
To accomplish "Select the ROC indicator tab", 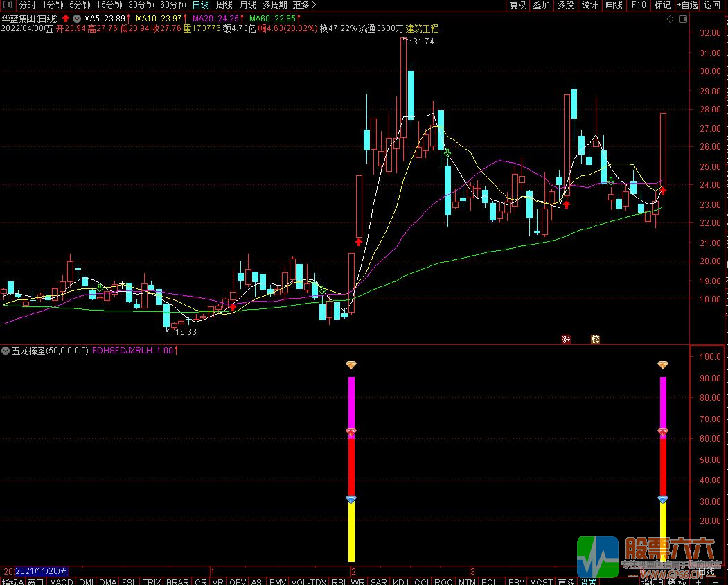I will click(443, 582).
